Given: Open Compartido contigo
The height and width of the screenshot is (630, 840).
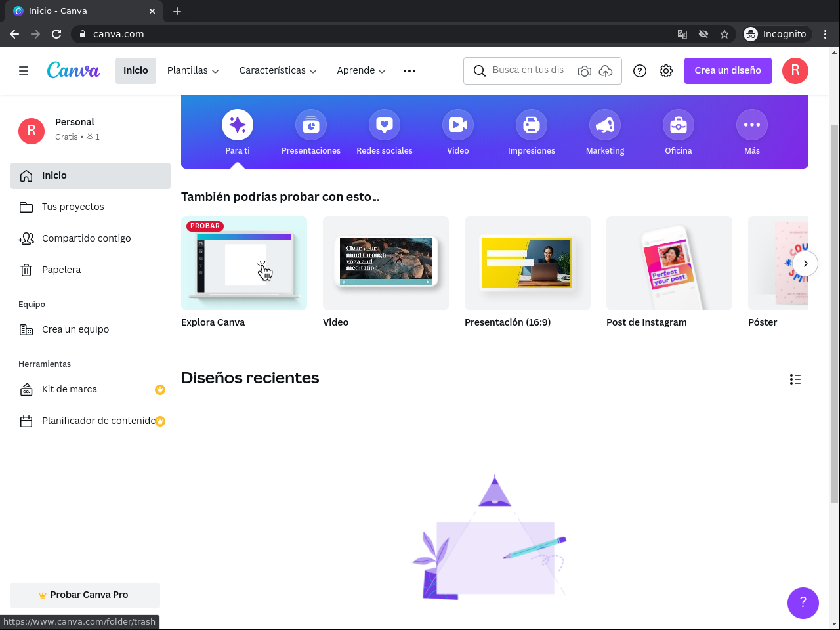Looking at the screenshot, I should pyautogui.click(x=91, y=239).
